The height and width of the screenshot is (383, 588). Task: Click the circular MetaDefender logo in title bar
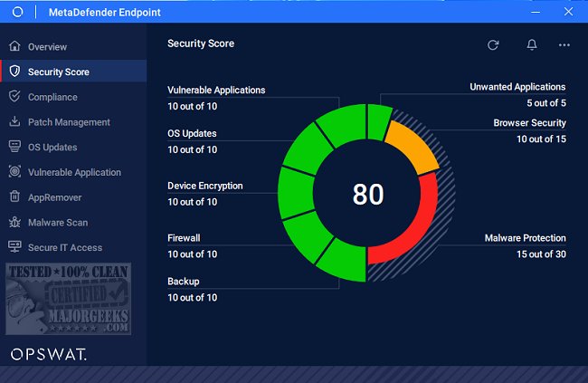click(17, 12)
